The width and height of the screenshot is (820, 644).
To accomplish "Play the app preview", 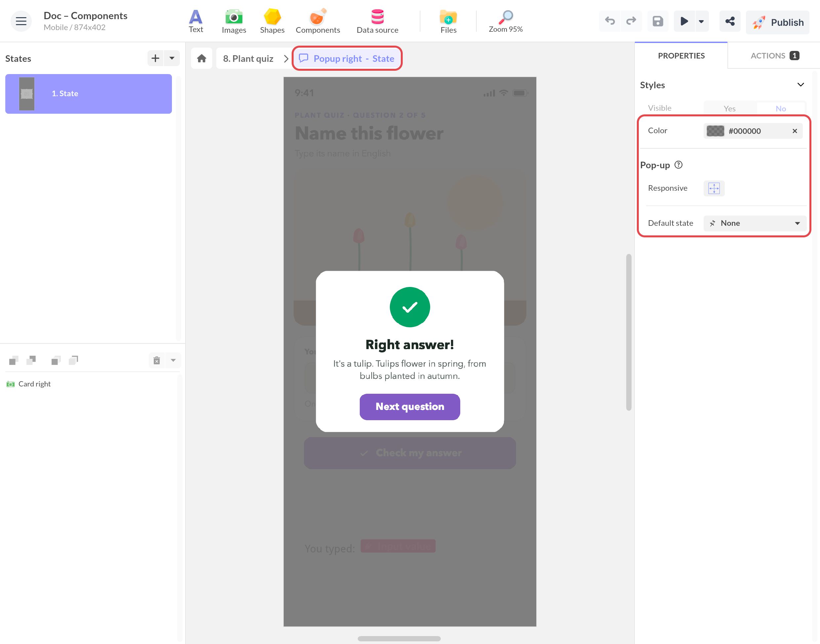I will [684, 21].
